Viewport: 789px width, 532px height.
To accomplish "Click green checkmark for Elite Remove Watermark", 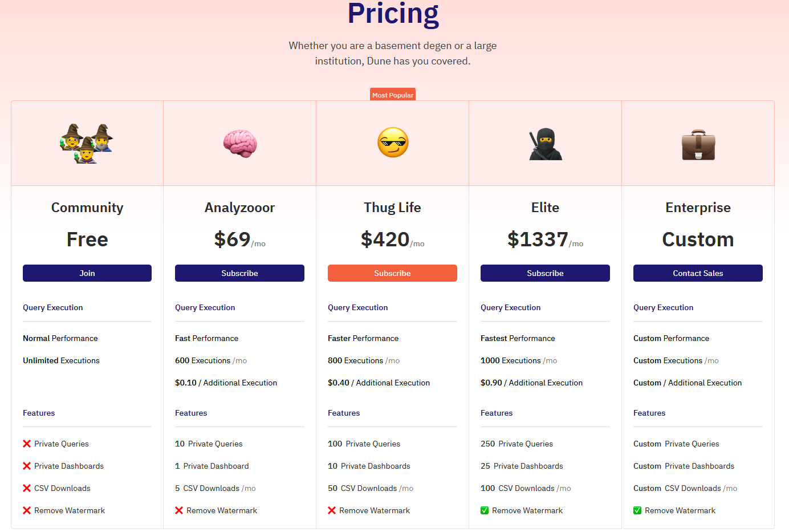I will click(x=485, y=510).
